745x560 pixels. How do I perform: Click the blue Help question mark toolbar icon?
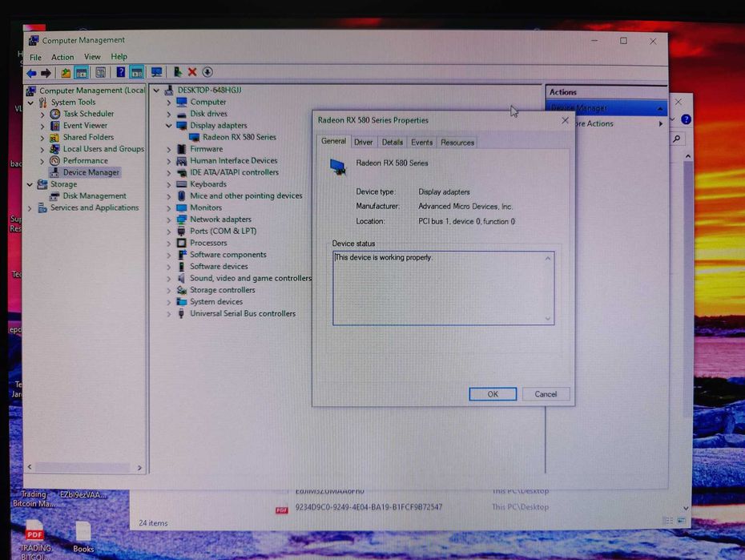point(121,72)
